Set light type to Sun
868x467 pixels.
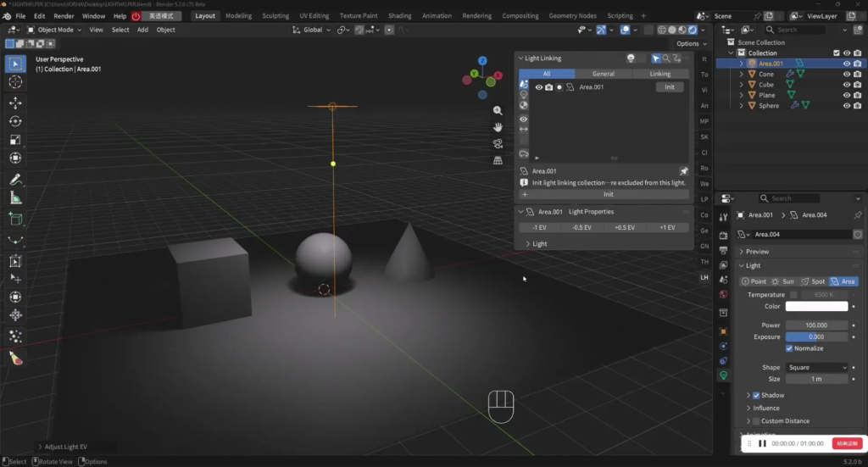[x=782, y=281]
